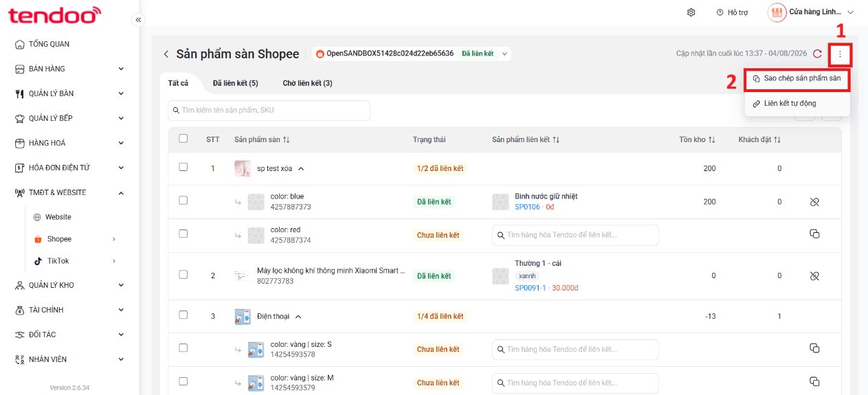The width and height of the screenshot is (868, 395).
Task: Tick the select-all checkbox in table header
Action: [x=183, y=139]
